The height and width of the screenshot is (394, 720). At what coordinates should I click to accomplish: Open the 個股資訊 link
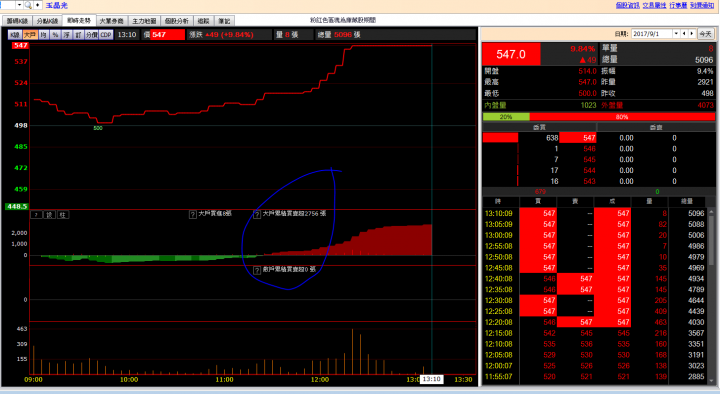pyautogui.click(x=627, y=5)
